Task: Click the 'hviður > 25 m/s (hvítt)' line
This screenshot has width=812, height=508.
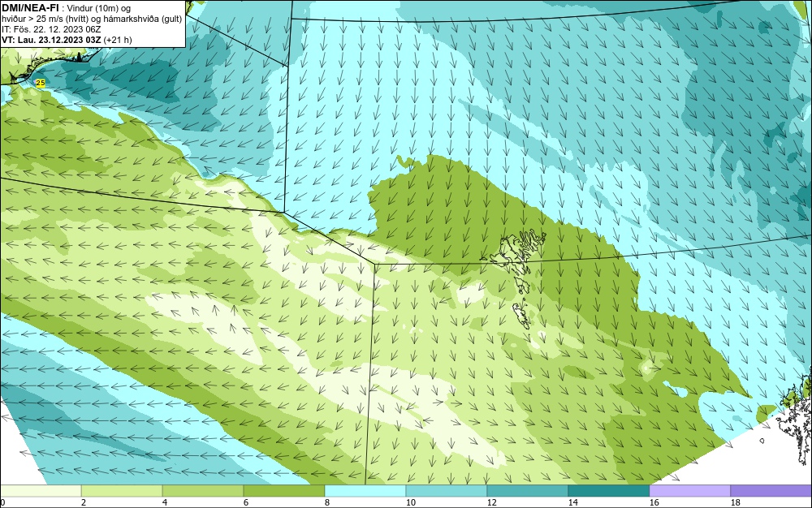Action: click(48, 19)
